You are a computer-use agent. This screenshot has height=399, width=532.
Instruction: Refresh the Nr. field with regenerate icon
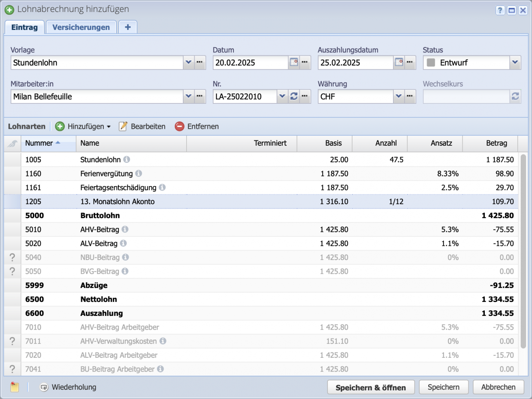tap(294, 96)
